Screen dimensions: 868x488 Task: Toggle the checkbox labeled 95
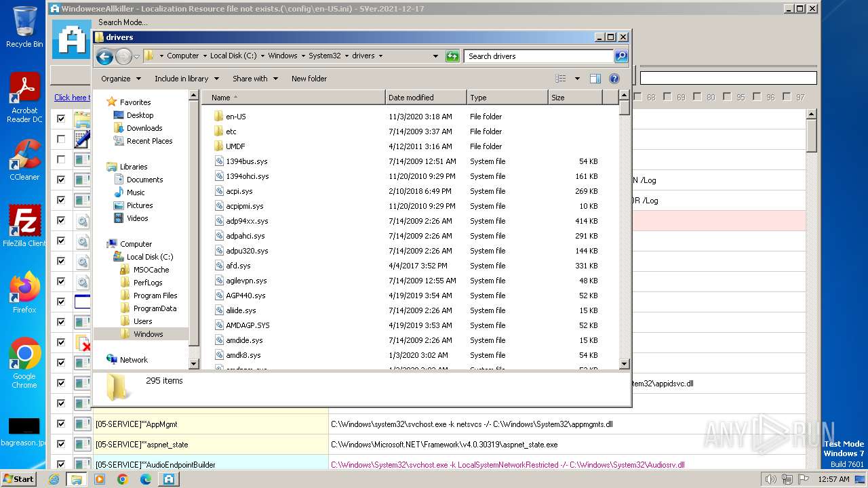(x=728, y=97)
